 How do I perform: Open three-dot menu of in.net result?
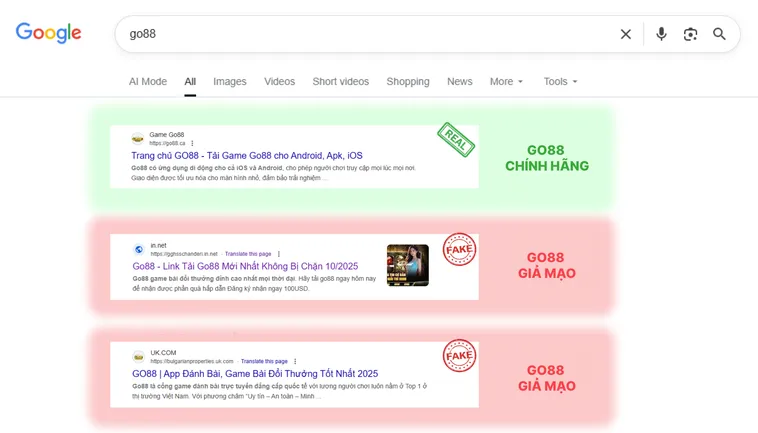[x=278, y=254]
